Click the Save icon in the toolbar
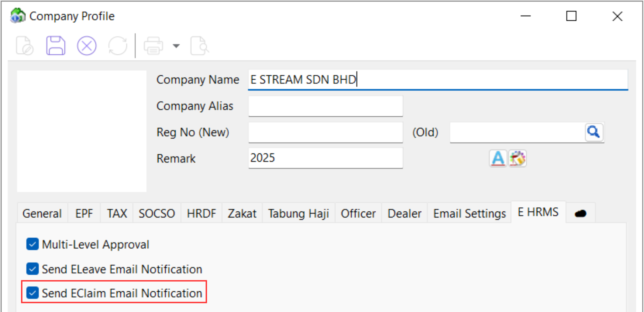This screenshot has width=644, height=312. tap(56, 46)
